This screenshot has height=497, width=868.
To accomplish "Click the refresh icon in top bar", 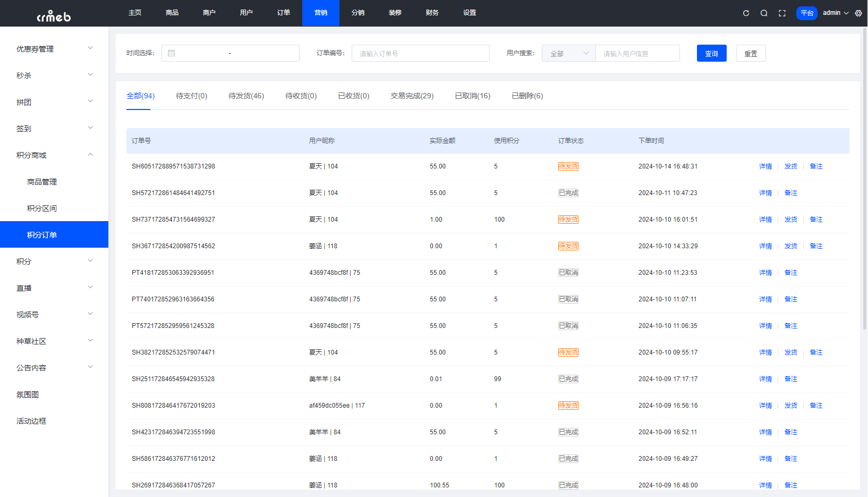I will [745, 13].
